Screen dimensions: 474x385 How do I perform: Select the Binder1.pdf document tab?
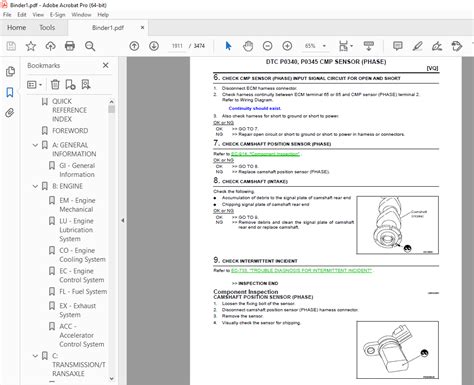coord(108,28)
